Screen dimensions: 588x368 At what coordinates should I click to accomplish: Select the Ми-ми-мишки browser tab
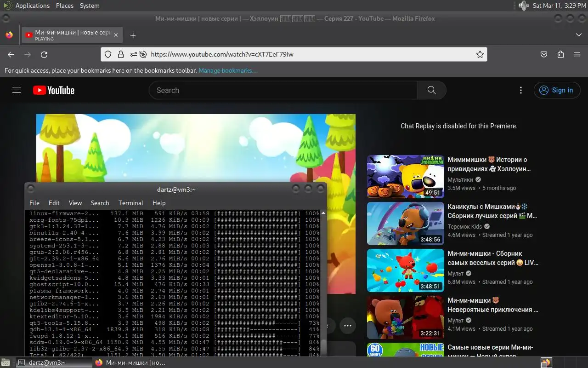(72, 35)
